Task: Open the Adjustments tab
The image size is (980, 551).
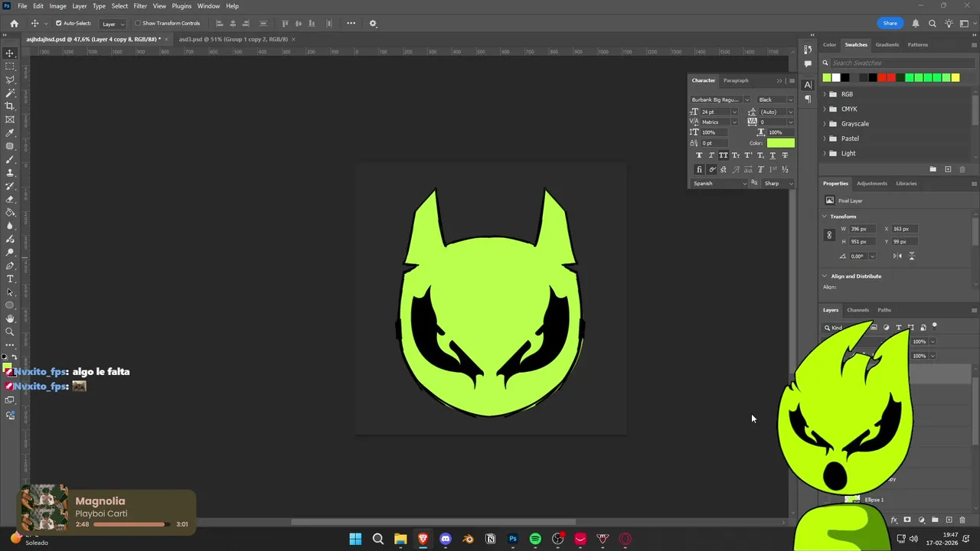Action: (x=872, y=184)
